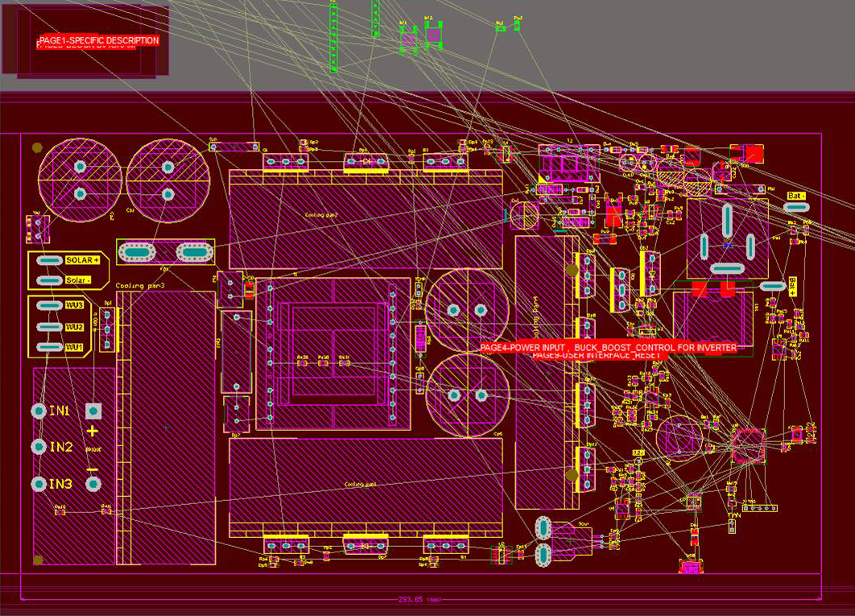Select the IN3 round pad
The width and height of the screenshot is (855, 616).
[39, 484]
